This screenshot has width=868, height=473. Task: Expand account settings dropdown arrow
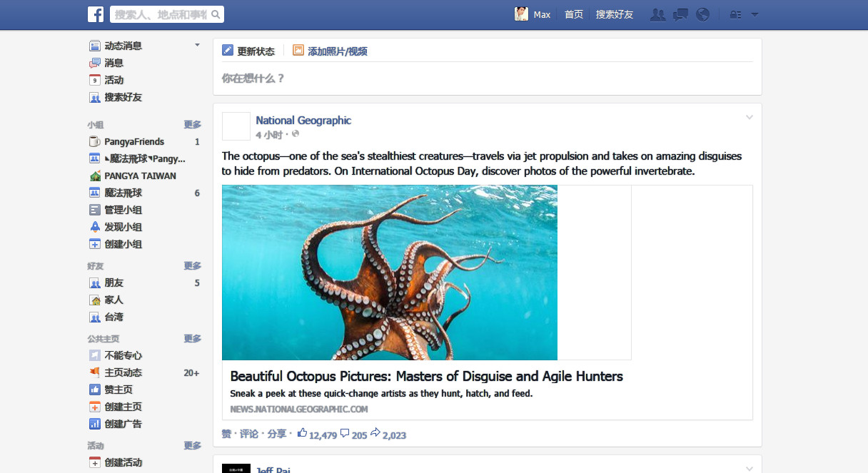(x=755, y=14)
